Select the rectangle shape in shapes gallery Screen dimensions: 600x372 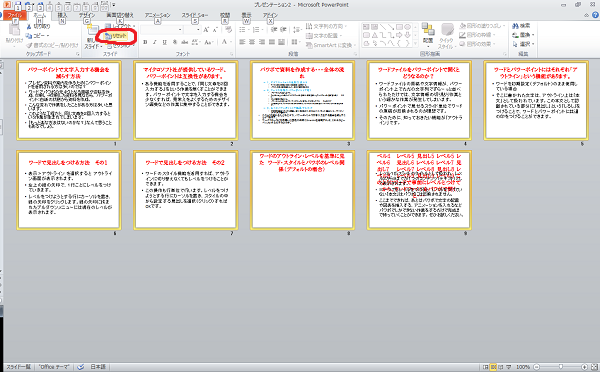[399, 27]
